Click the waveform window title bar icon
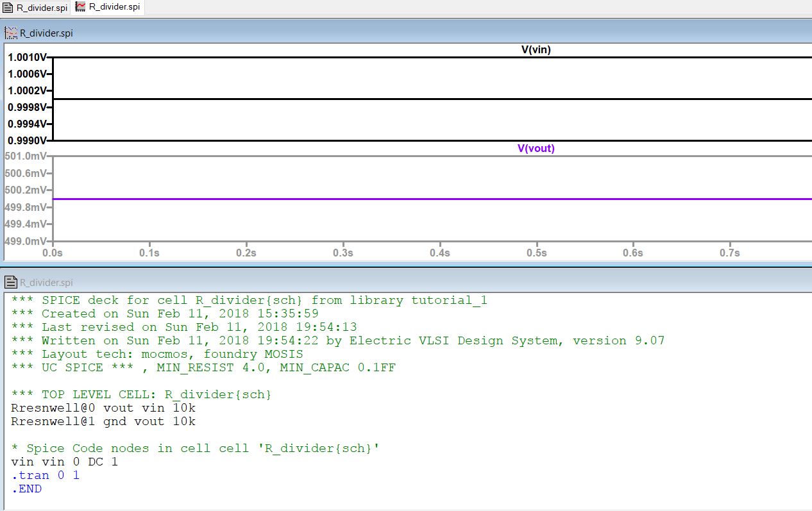The height and width of the screenshot is (511, 812). click(11, 33)
